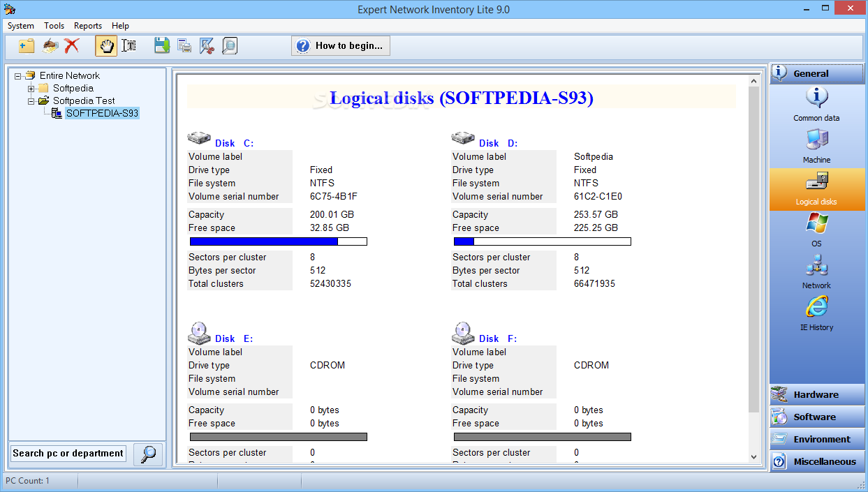The image size is (868, 492).
Task: Expand the Hardware category
Action: click(817, 394)
